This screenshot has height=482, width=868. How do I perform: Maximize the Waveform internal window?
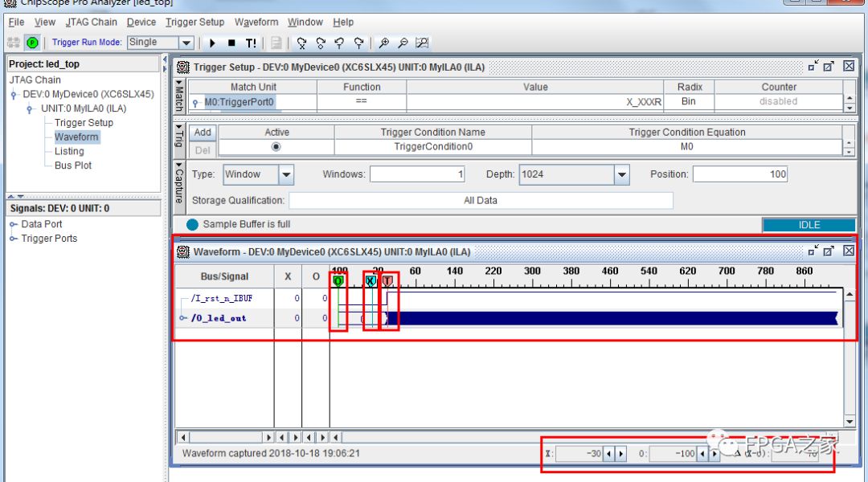click(x=829, y=251)
